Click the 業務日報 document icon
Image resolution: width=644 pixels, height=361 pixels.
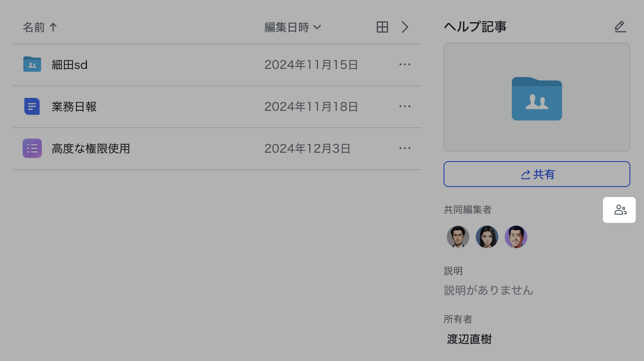(x=32, y=106)
